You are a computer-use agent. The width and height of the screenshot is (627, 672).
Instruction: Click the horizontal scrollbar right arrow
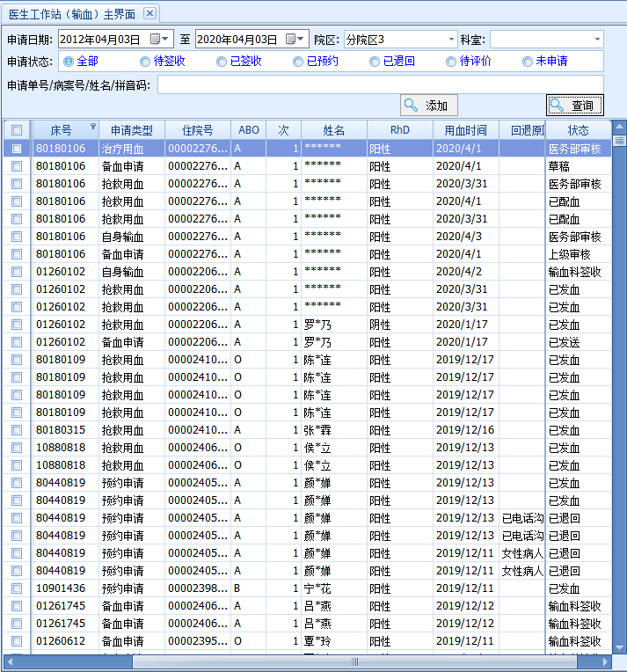pos(607,661)
